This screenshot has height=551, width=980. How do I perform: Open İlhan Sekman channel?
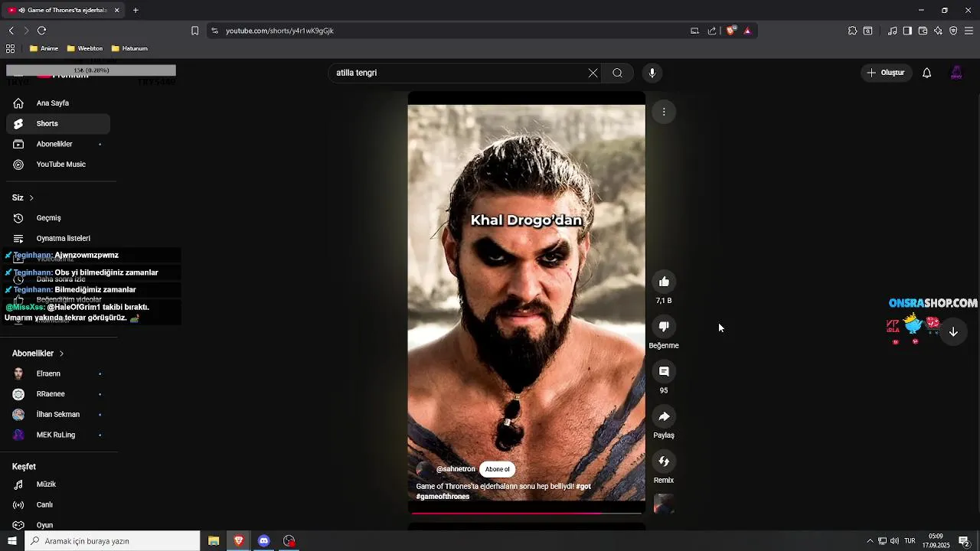click(x=58, y=414)
